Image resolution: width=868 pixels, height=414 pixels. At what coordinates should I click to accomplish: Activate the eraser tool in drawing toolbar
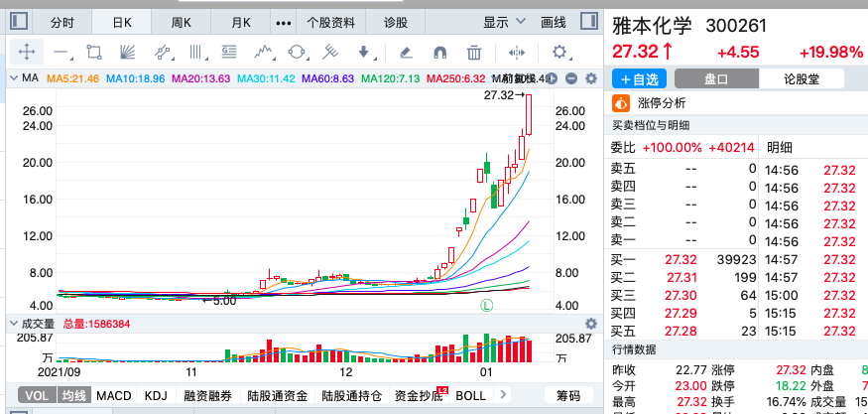tap(406, 53)
